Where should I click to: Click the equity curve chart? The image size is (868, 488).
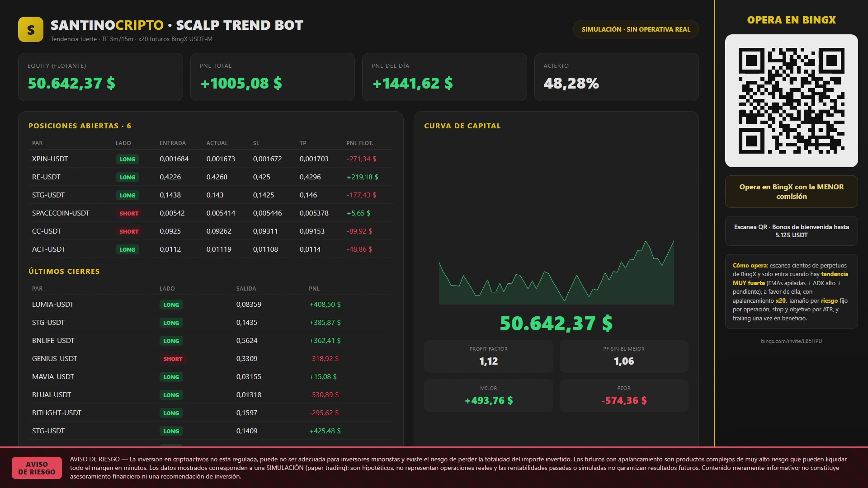pos(556,272)
